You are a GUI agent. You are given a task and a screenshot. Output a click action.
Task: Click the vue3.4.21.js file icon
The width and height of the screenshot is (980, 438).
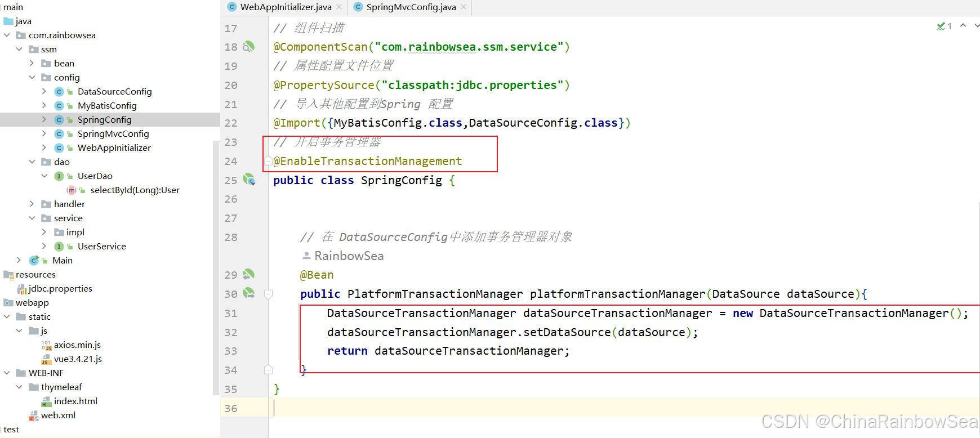pyautogui.click(x=47, y=359)
